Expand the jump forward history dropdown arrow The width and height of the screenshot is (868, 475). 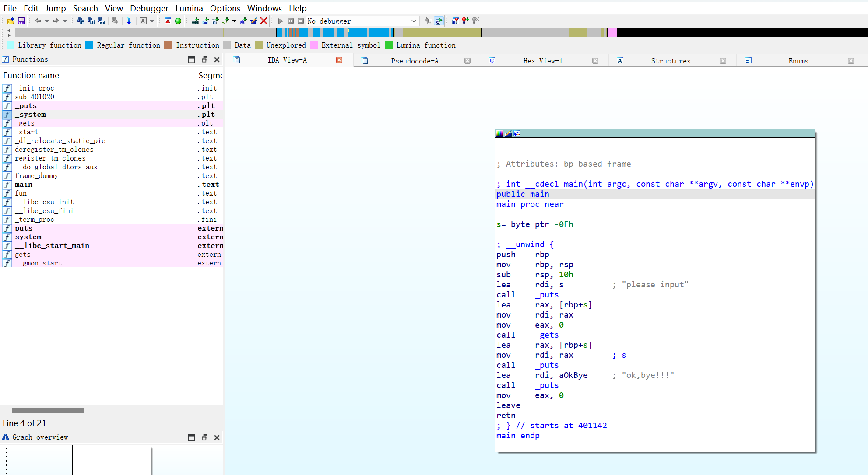point(65,21)
